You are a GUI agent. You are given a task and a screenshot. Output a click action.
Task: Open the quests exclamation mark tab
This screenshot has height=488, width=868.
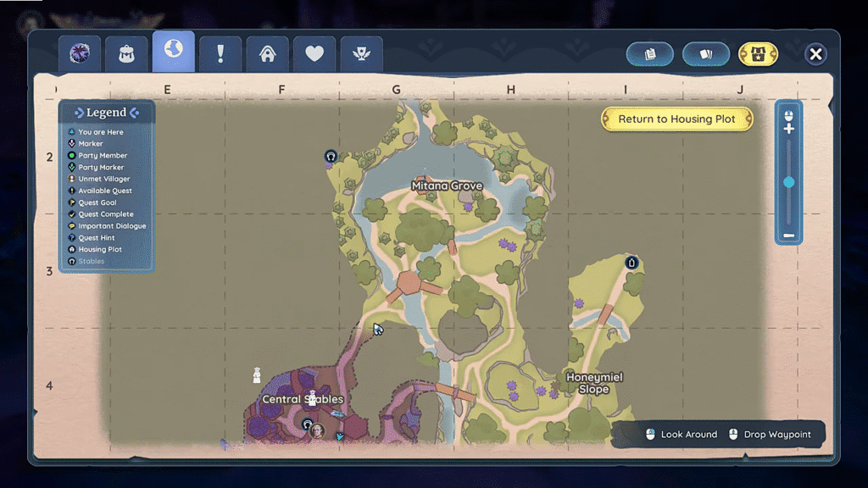point(220,54)
